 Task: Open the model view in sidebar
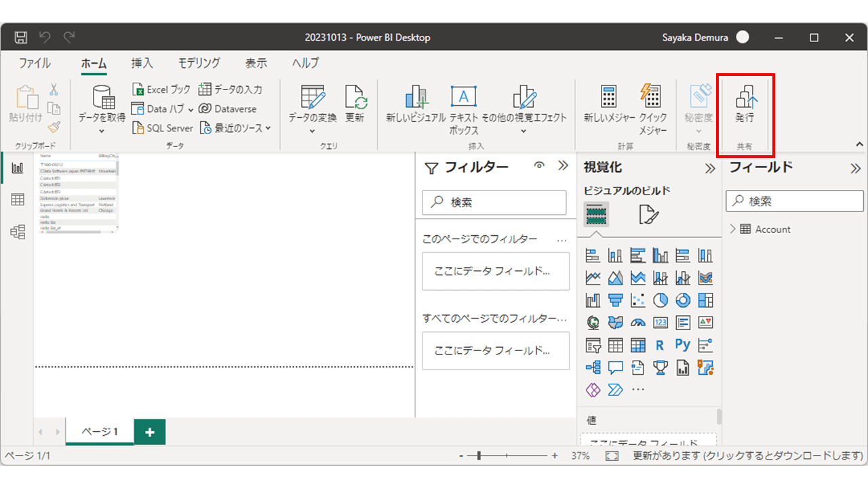[x=18, y=232]
